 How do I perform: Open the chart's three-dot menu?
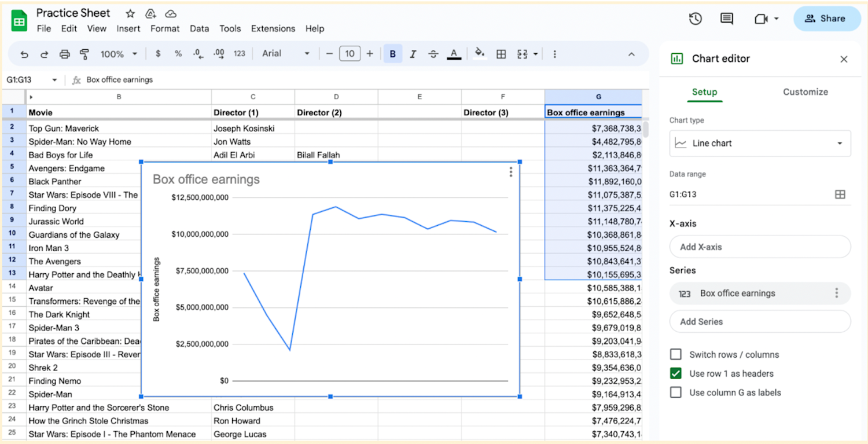click(510, 172)
